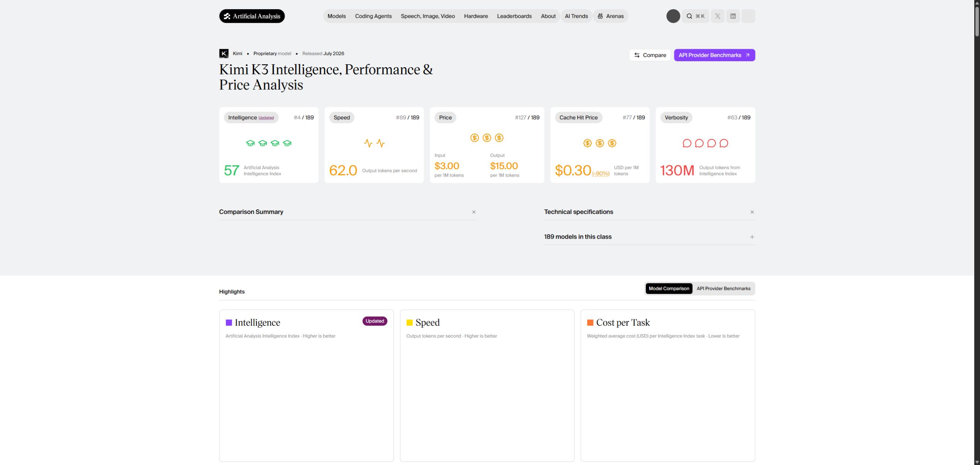Click the Speed metric pill
This screenshot has width=980, height=465.
(x=342, y=117)
